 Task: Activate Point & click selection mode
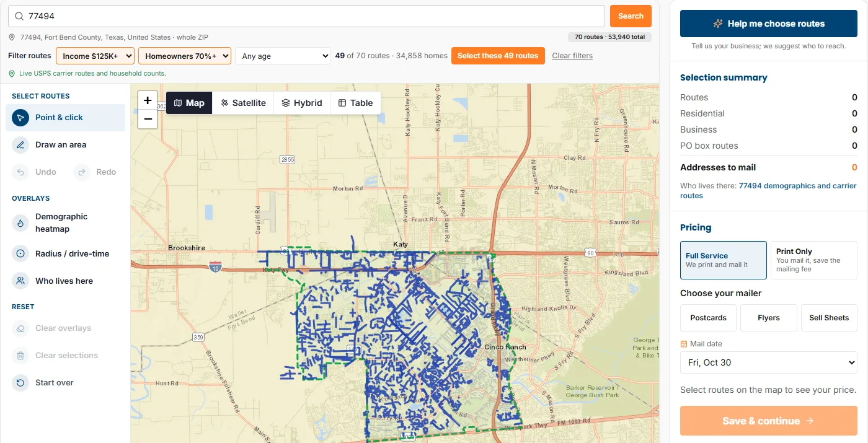pyautogui.click(x=65, y=118)
